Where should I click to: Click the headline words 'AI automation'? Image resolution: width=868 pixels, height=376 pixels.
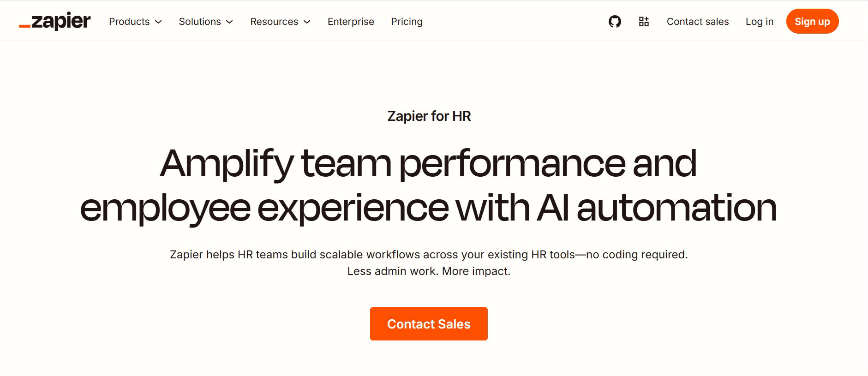pyautogui.click(x=657, y=208)
